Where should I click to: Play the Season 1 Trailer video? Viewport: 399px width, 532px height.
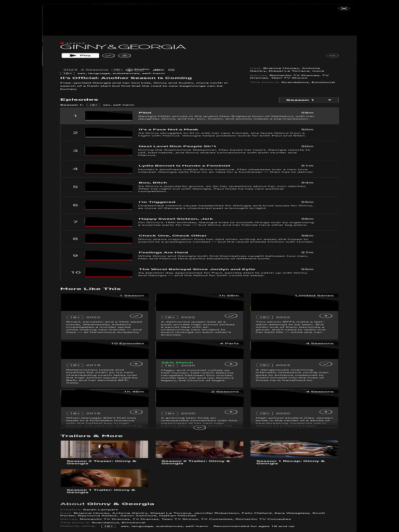pos(104,478)
